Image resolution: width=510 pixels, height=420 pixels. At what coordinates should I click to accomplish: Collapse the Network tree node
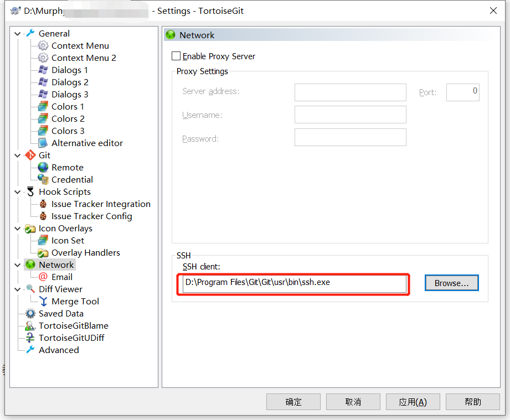tap(18, 265)
